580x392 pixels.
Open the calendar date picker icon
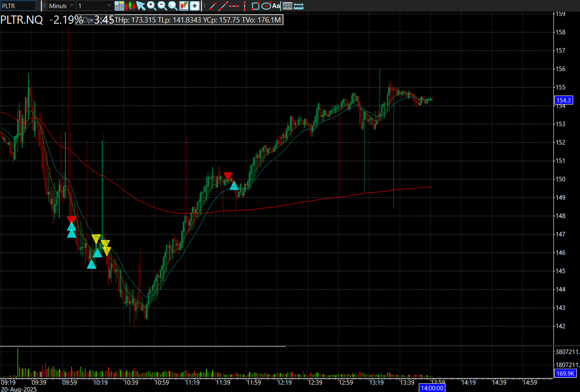point(119,6)
